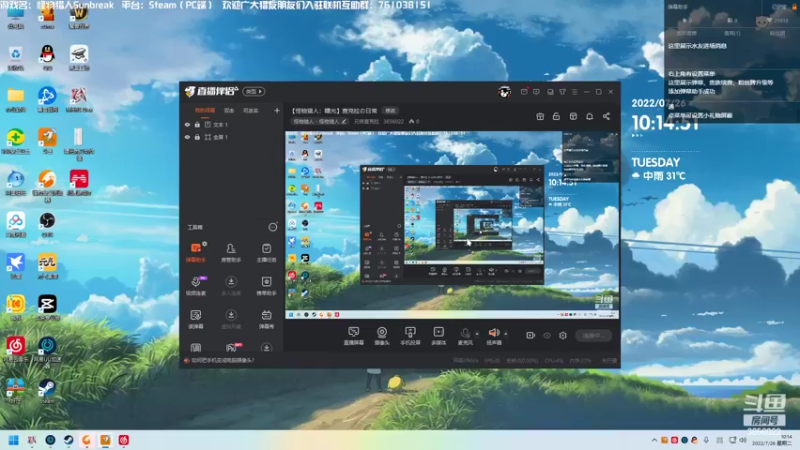
Task: Open the Windows Start button
Action: 14,440
